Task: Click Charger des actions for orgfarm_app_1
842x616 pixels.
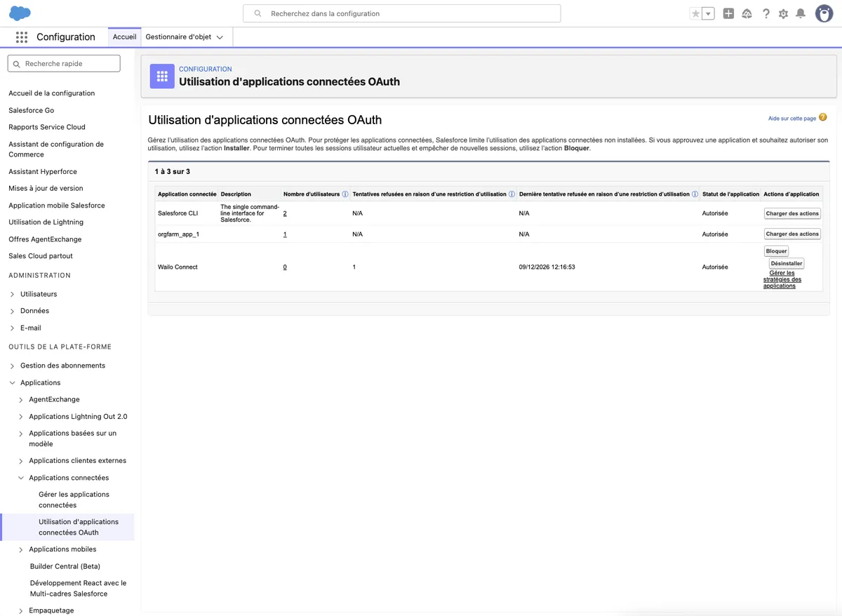Action: pyautogui.click(x=792, y=234)
